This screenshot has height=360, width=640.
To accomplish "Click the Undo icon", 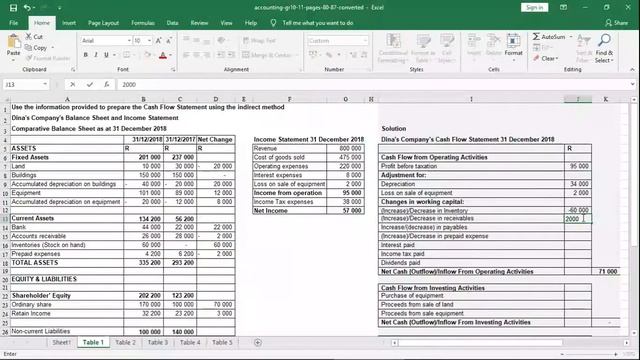I will 27,8.
